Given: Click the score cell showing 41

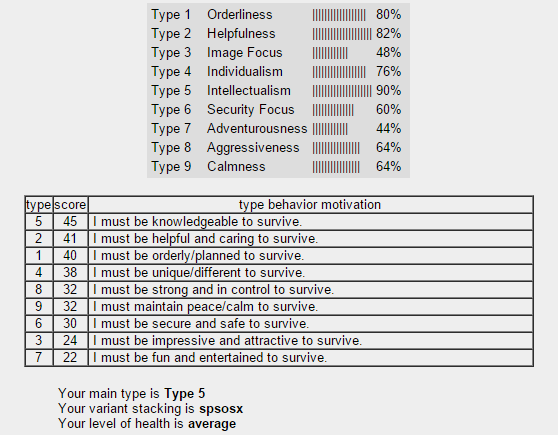Looking at the screenshot, I should (x=70, y=239).
